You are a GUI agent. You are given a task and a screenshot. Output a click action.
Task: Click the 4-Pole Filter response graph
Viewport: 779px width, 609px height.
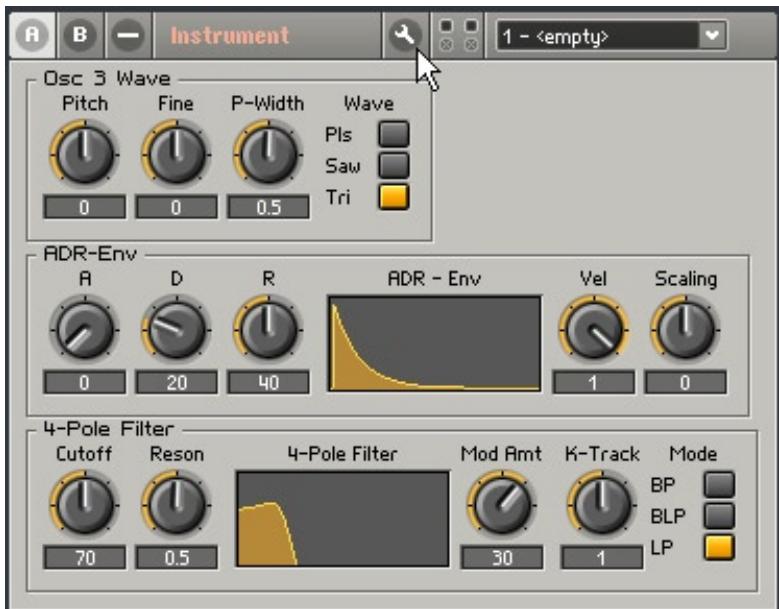343,519
